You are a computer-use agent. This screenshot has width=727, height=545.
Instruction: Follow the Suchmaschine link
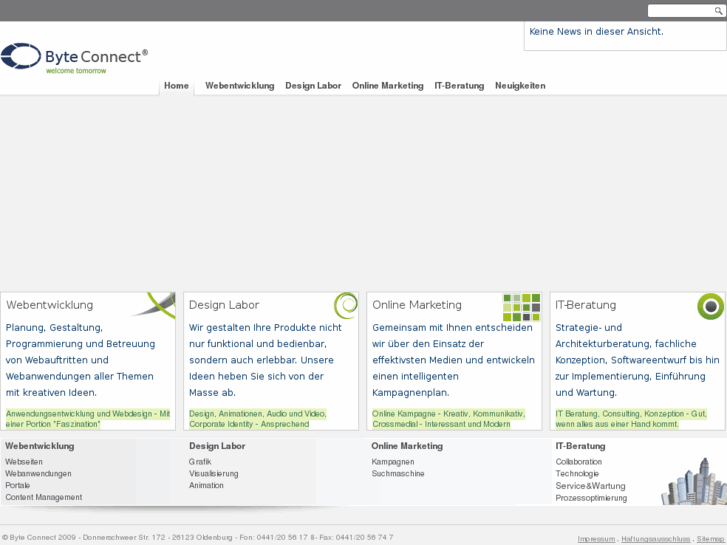pos(398,474)
